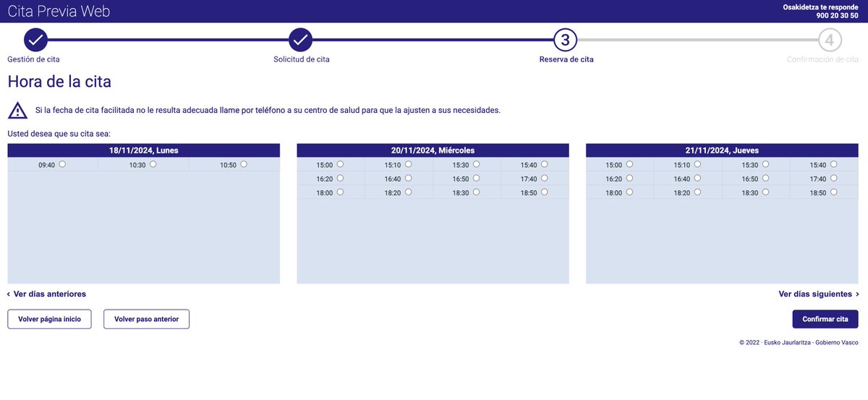Select 18:50 radio on Jueves
This screenshot has height=400, width=868.
click(x=833, y=192)
